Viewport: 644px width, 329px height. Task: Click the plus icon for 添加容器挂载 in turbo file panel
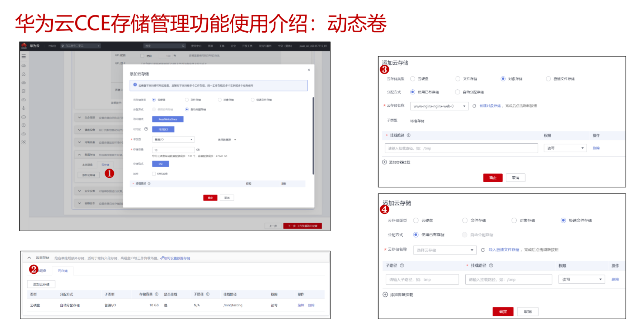[385, 295]
